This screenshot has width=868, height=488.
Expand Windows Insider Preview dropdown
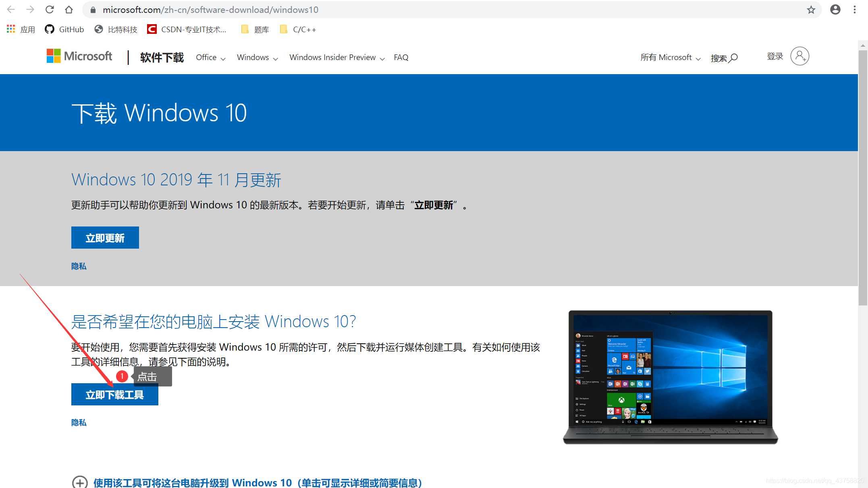(x=337, y=58)
